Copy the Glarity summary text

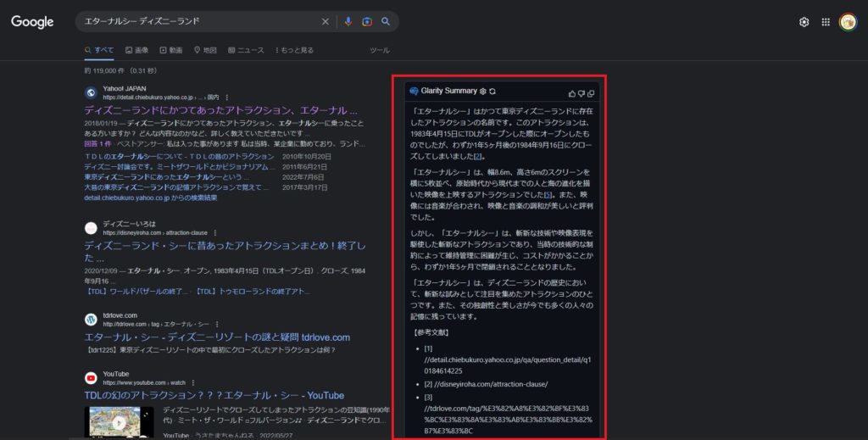point(592,92)
